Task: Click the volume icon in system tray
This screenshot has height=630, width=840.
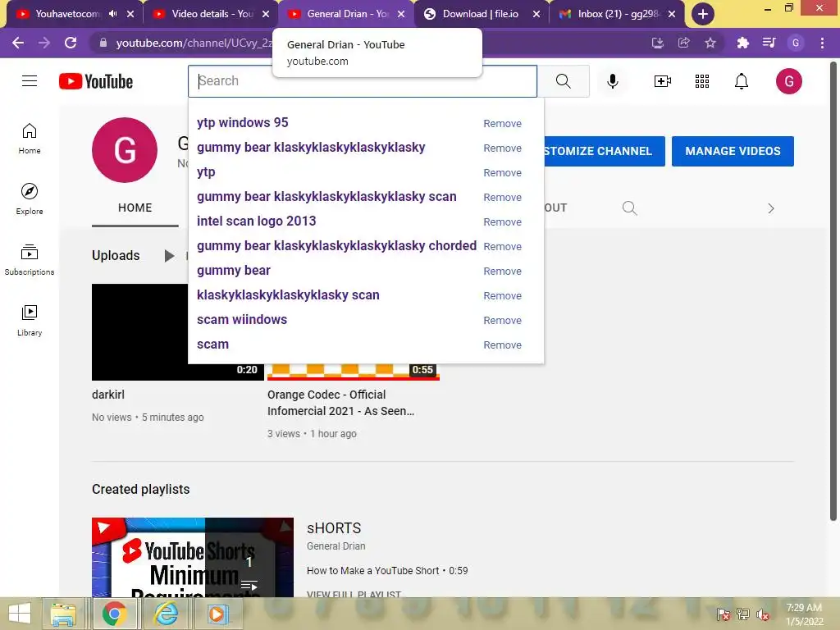Action: coord(762,614)
